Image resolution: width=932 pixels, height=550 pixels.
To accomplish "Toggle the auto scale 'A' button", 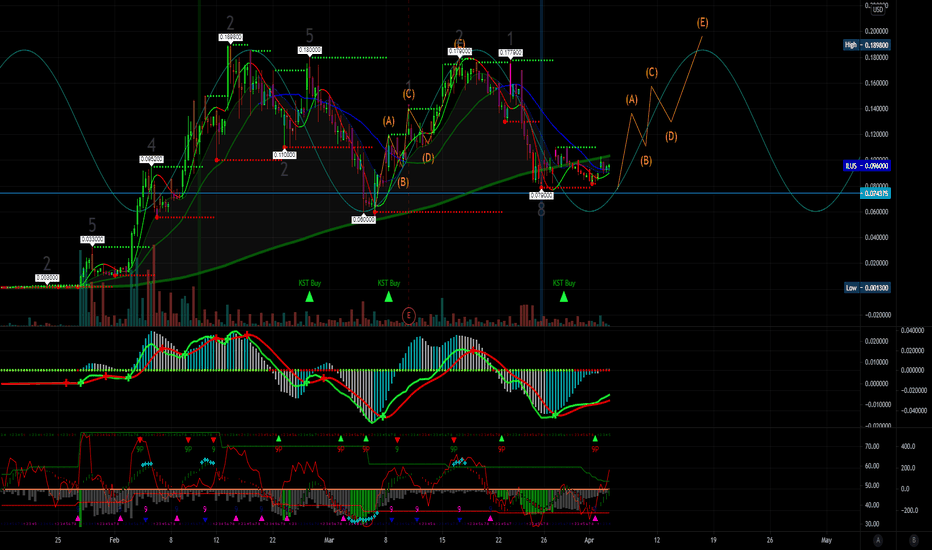I will 878,540.
